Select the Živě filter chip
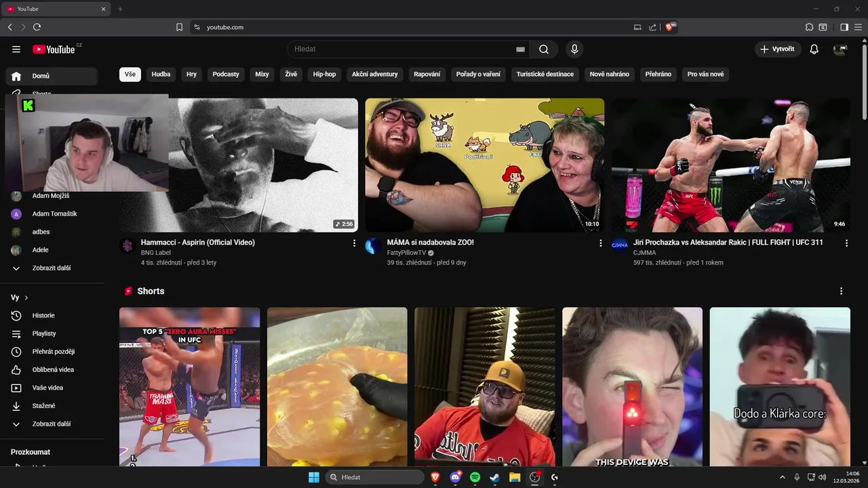The height and width of the screenshot is (488, 868). 291,74
